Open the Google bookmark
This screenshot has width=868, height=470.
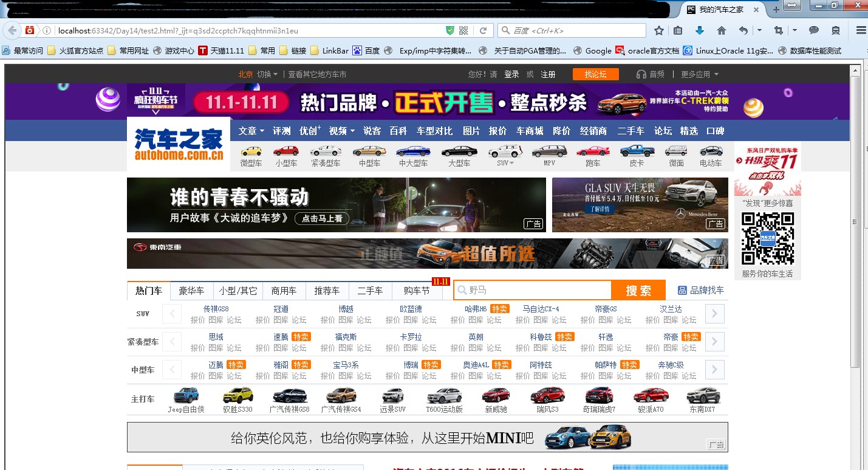tap(592, 50)
